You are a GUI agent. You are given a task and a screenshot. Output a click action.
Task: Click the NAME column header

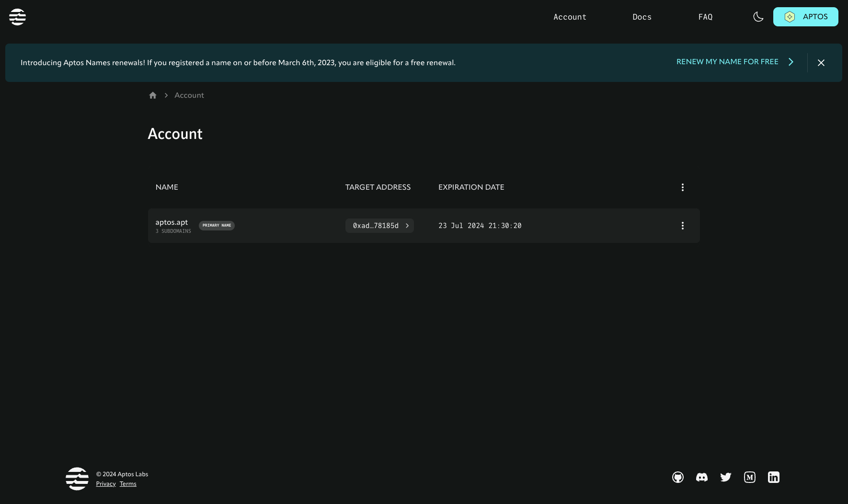[167, 187]
